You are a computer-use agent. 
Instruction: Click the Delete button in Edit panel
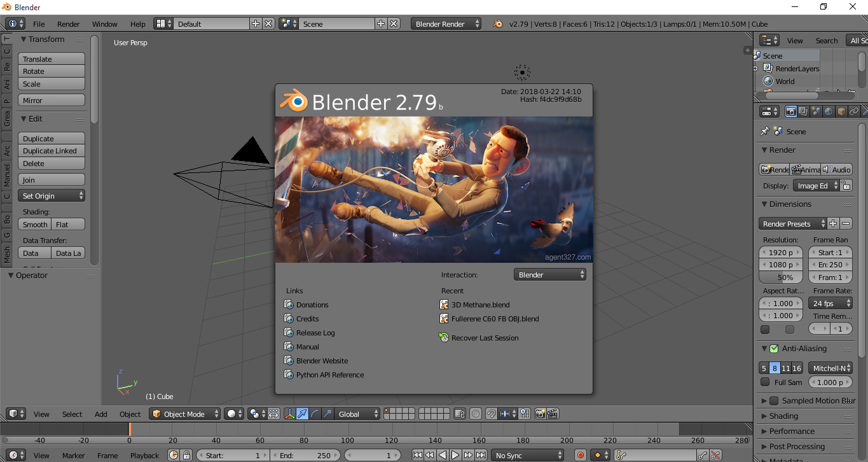tap(52, 164)
